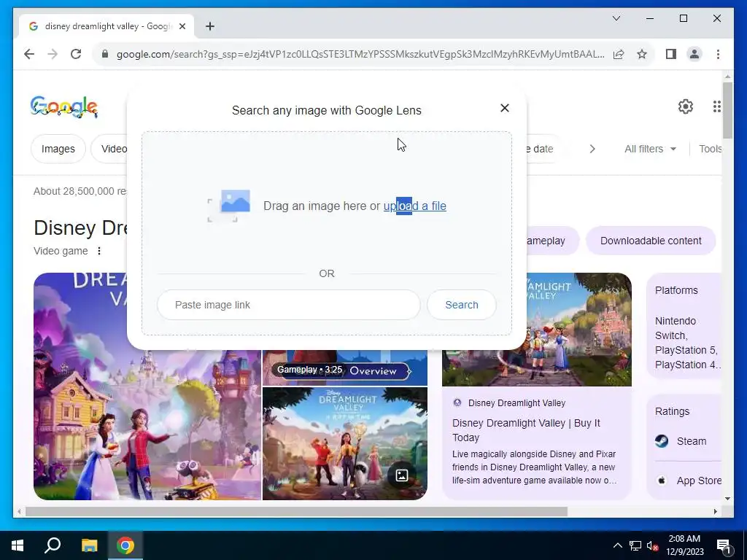The width and height of the screenshot is (747, 560).
Task: Click the Platforms card
Action: [x=684, y=326]
